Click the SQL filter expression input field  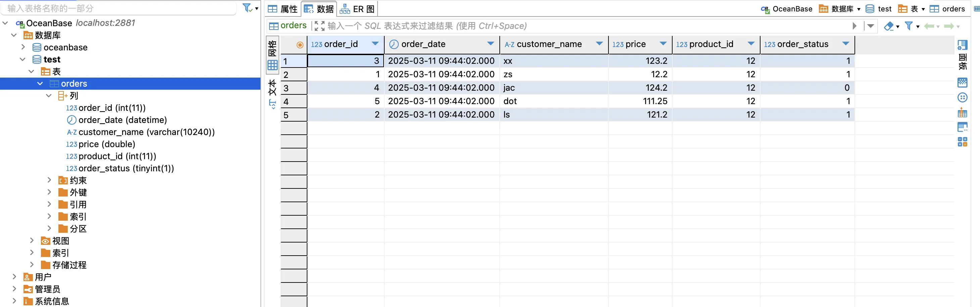click(571, 26)
